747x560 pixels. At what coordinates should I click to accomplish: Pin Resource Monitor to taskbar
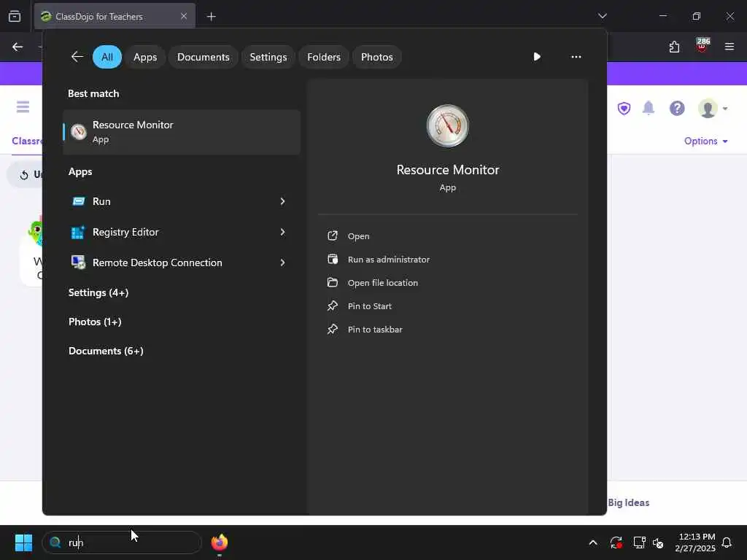tap(375, 329)
